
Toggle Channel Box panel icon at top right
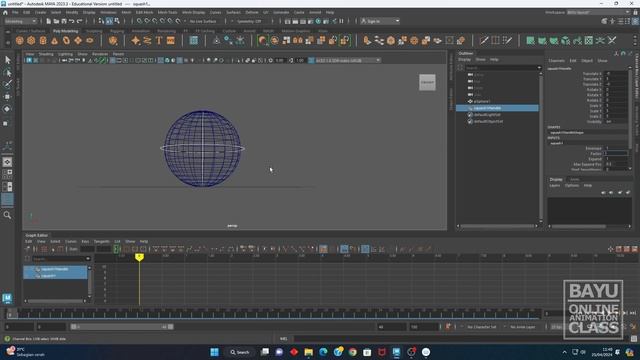(636, 21)
